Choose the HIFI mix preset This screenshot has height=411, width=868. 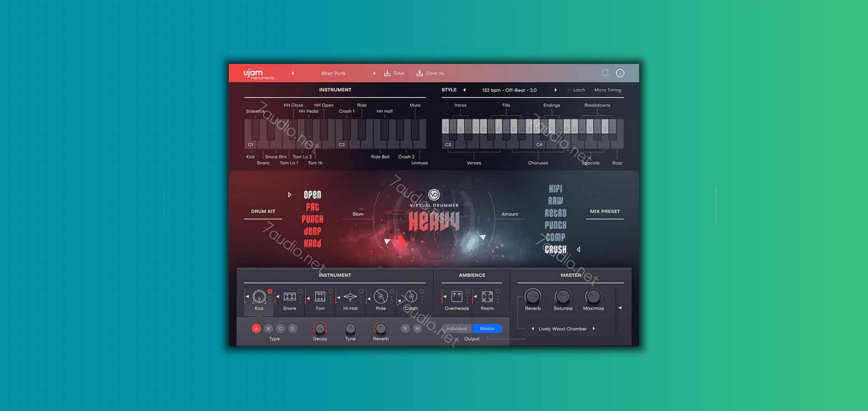click(x=556, y=189)
